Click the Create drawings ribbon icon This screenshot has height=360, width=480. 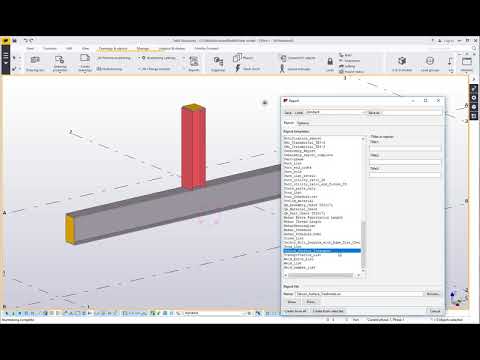pyautogui.click(x=85, y=63)
